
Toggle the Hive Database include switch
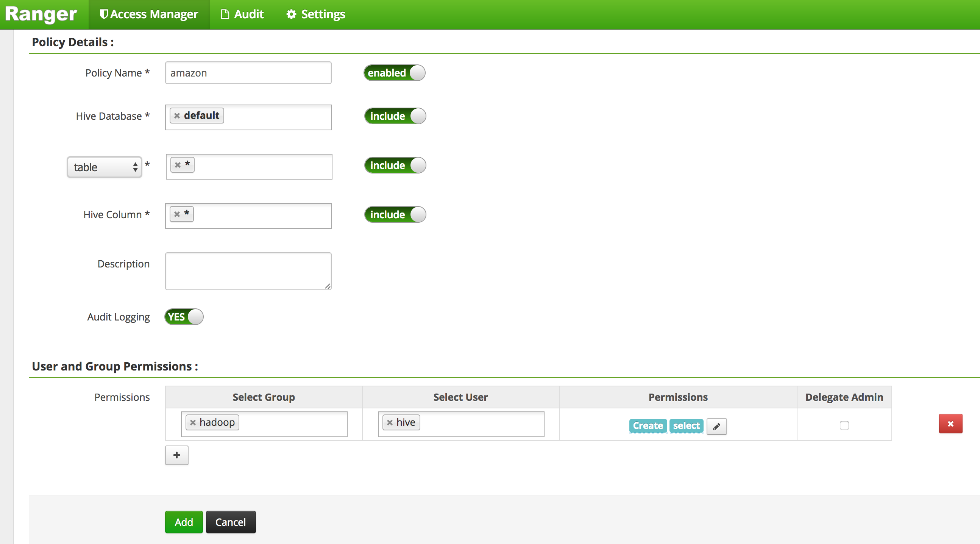(x=395, y=116)
